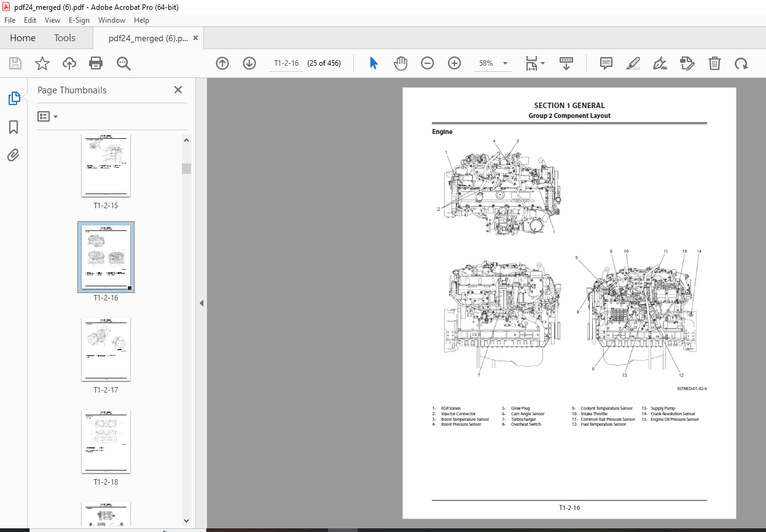
Task: Open the Edit menu
Action: pos(30,20)
